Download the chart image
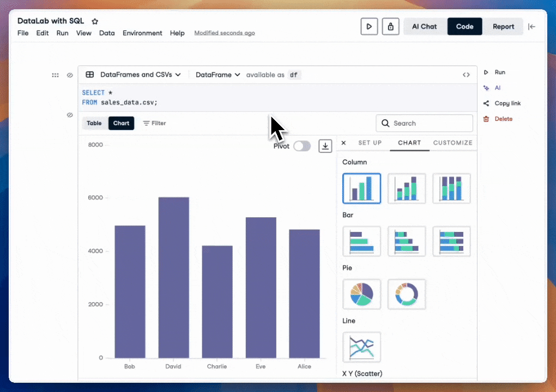The width and height of the screenshot is (556, 392). pos(325,146)
